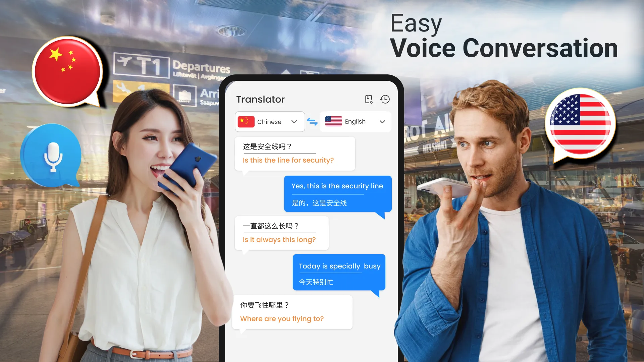Select the Chinese language dropdown menu
Screen dimensions: 644x362
tap(269, 122)
